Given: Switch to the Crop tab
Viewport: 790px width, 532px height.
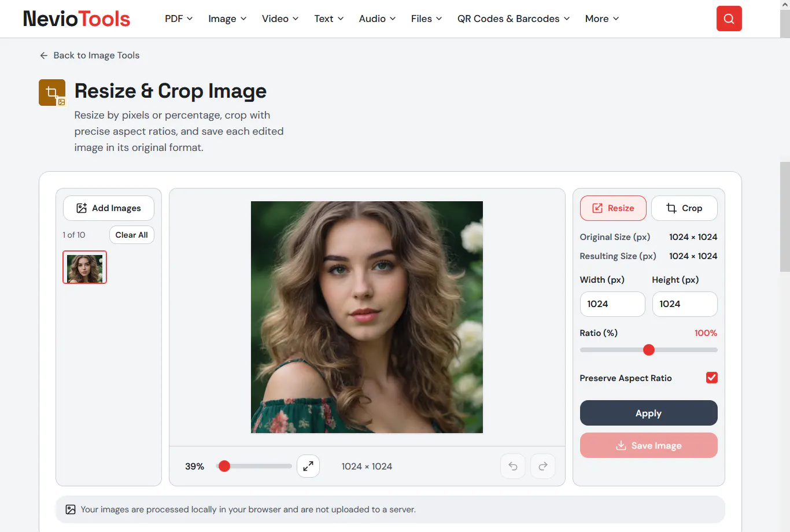Looking at the screenshot, I should (684, 208).
